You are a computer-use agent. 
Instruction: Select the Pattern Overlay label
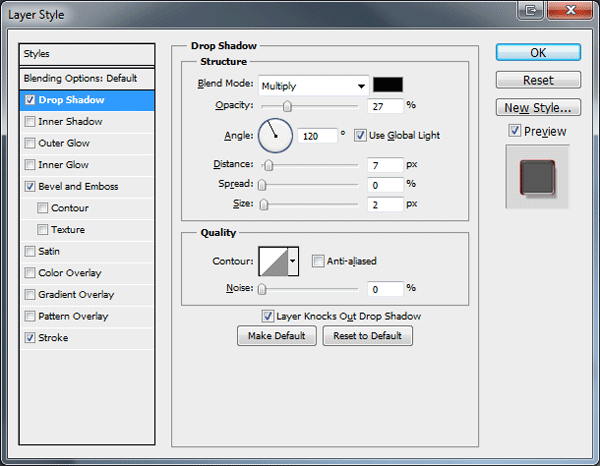(x=73, y=316)
